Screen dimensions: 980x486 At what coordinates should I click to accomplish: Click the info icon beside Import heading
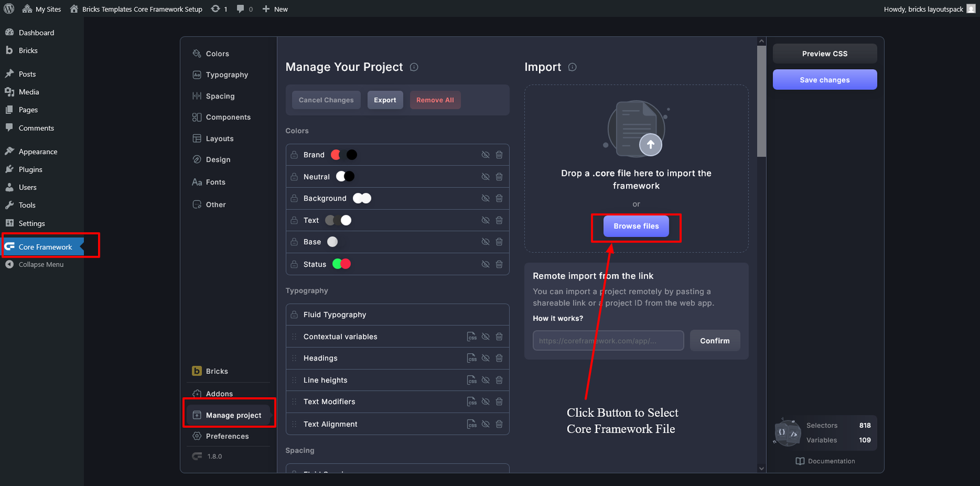[x=572, y=67]
